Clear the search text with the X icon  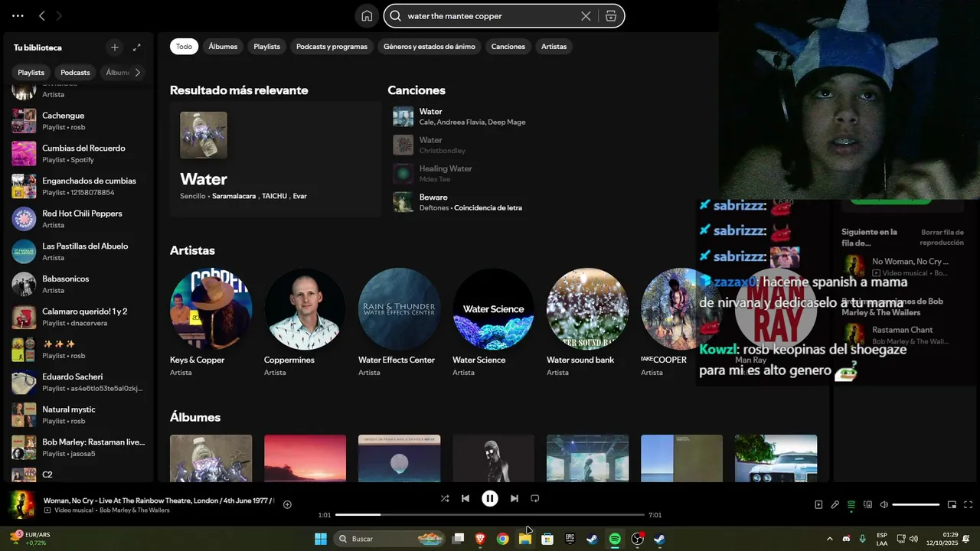click(x=586, y=16)
